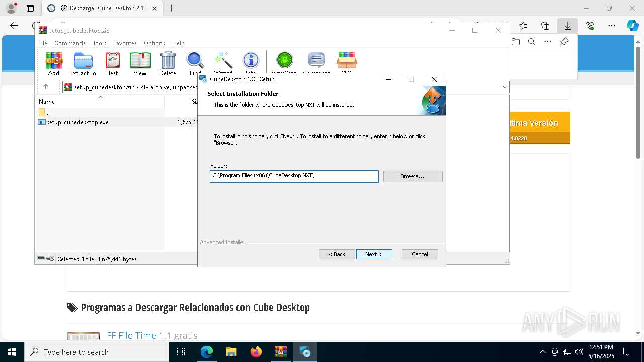Open the FF File Time link
The image size is (644, 362).
(x=131, y=335)
